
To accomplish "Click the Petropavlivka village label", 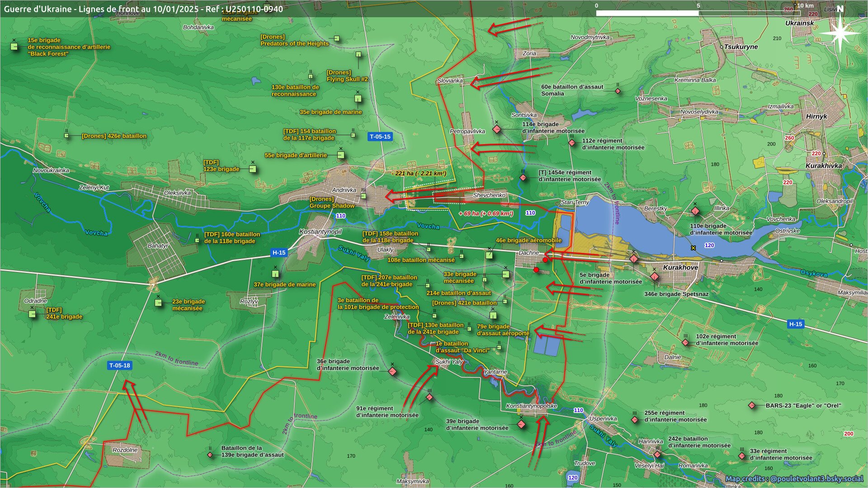I will click(467, 131).
